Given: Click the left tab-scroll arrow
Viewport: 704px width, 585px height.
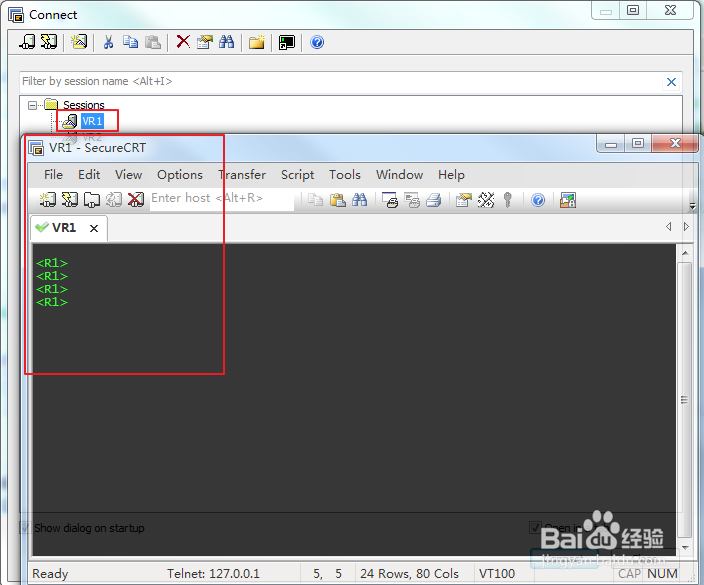Looking at the screenshot, I should 669,227.
